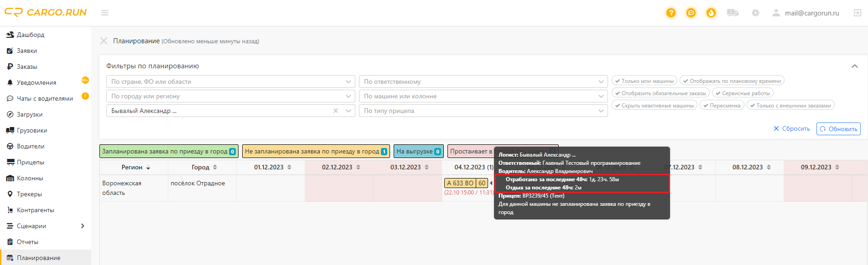
Task: Open По городу или региону dropdown
Action: tap(230, 96)
